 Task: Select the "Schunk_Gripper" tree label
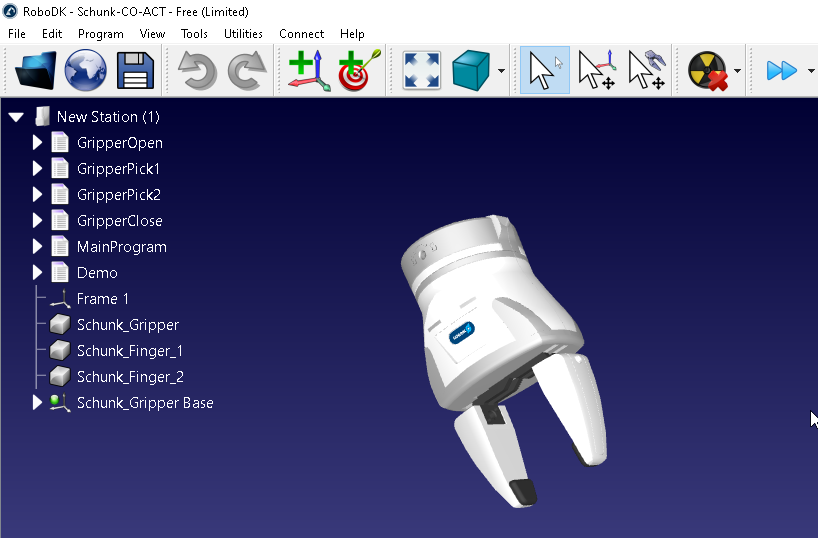click(128, 325)
